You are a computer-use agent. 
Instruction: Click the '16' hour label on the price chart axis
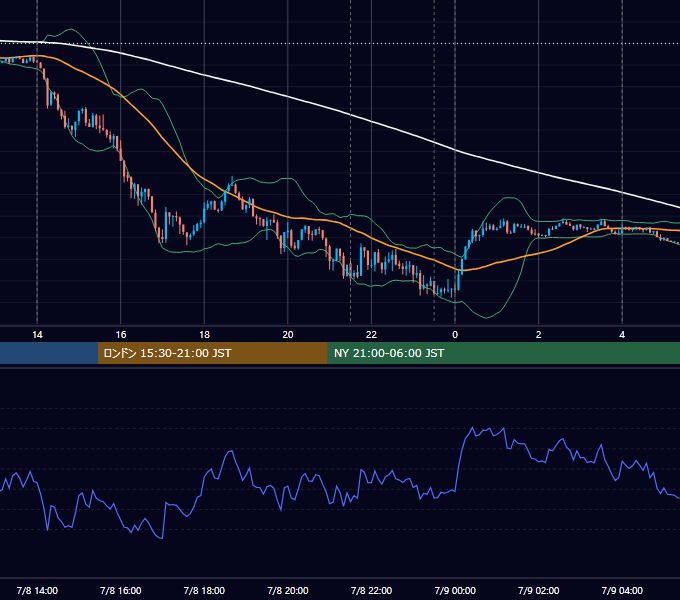[121, 335]
